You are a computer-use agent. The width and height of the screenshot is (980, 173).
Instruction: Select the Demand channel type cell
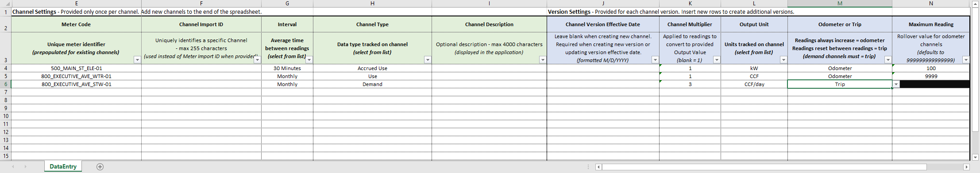[x=372, y=84]
